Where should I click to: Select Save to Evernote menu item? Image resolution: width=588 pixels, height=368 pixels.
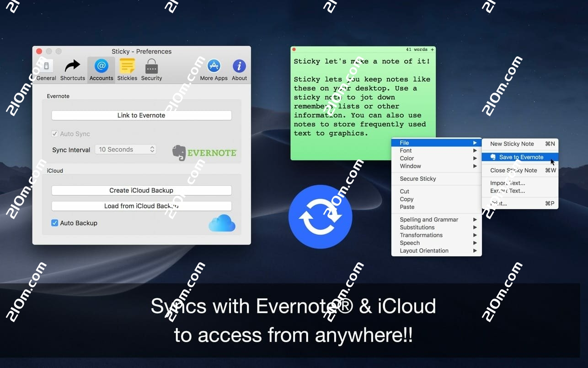coord(520,157)
